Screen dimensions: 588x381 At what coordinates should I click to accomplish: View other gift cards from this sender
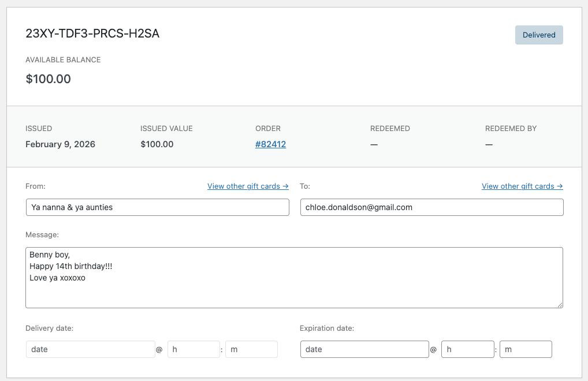click(248, 186)
